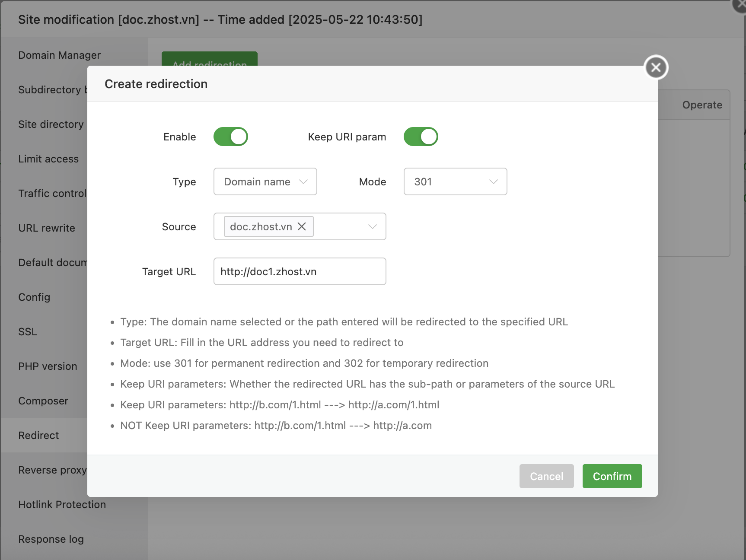
Task: Remove doc.zhost.vn tag from Source
Action: tap(302, 226)
